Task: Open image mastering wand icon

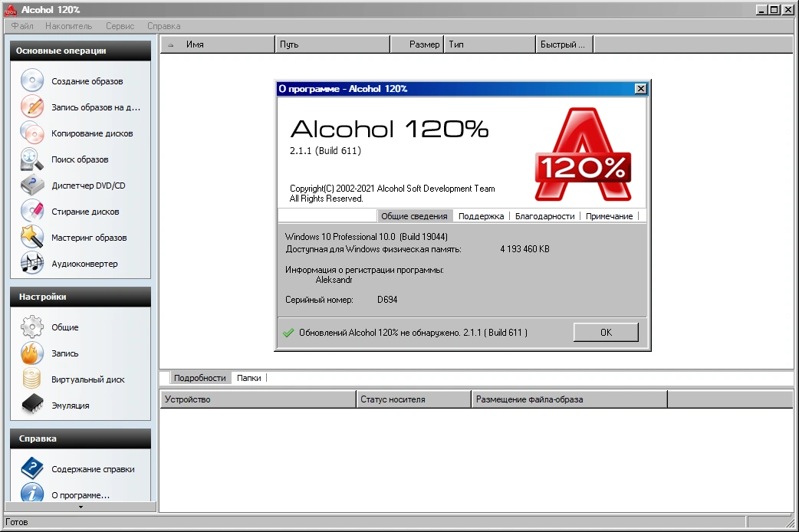Action: point(32,237)
